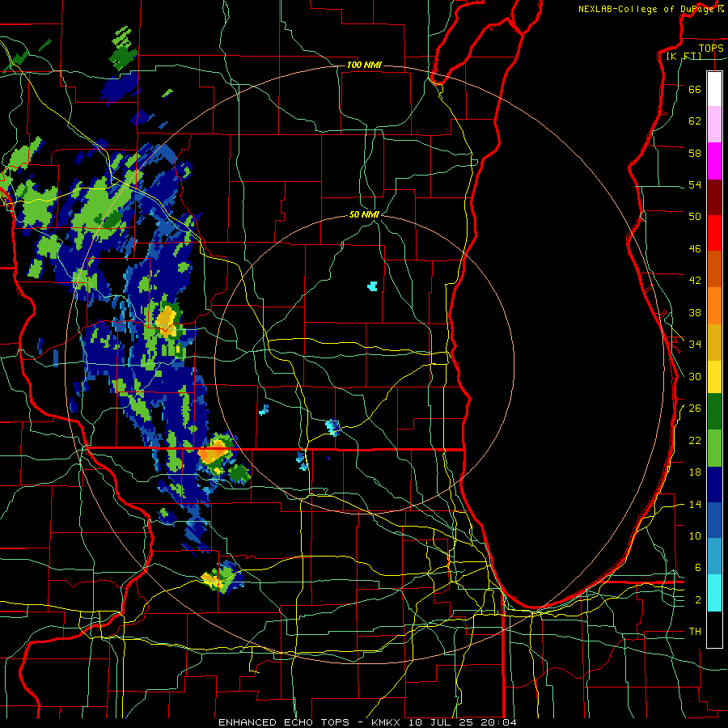Click the 'K FT' legend unit label
This screenshot has width=728, height=728.
click(684, 56)
